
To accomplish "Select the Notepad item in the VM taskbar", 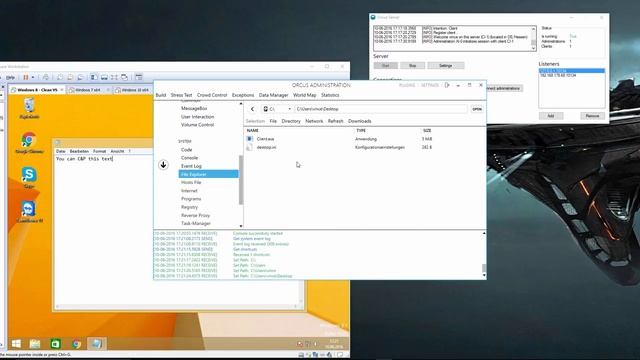I will click(96, 344).
